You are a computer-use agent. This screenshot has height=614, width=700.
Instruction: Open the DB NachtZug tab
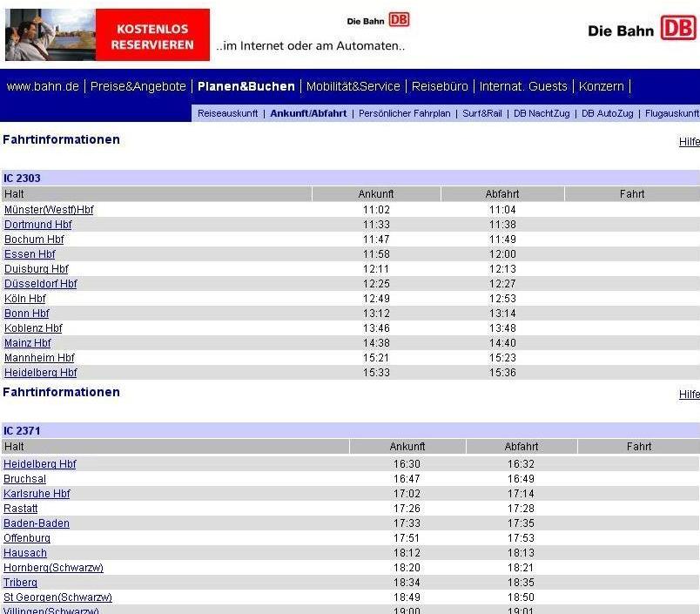pos(543,113)
